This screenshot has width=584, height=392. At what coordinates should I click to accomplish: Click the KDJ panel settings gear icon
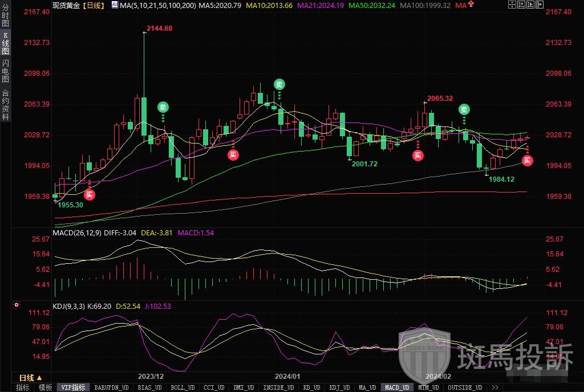coord(17,305)
